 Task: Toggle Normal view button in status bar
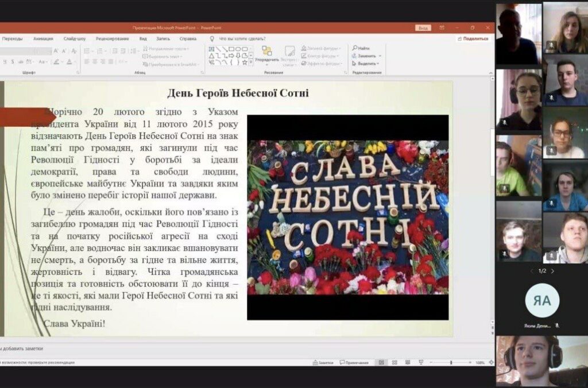tap(381, 363)
